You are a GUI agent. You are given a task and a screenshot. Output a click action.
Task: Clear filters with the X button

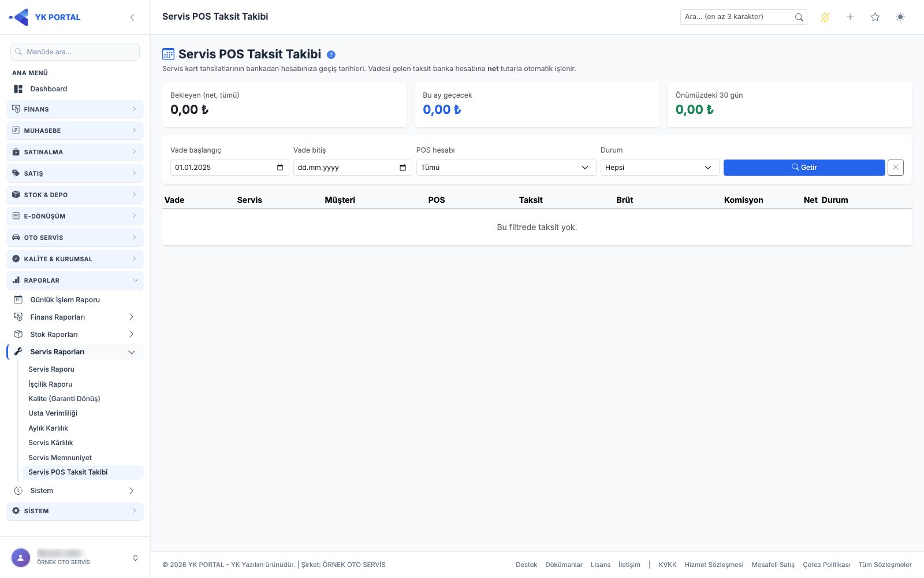(896, 168)
